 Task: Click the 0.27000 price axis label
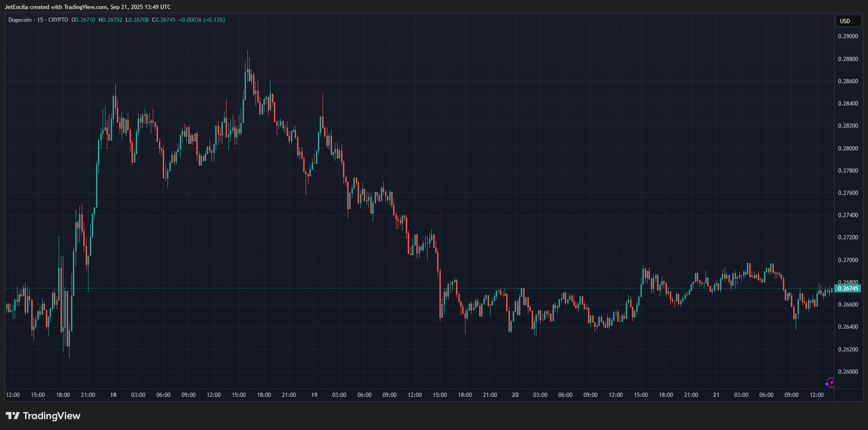click(x=848, y=260)
